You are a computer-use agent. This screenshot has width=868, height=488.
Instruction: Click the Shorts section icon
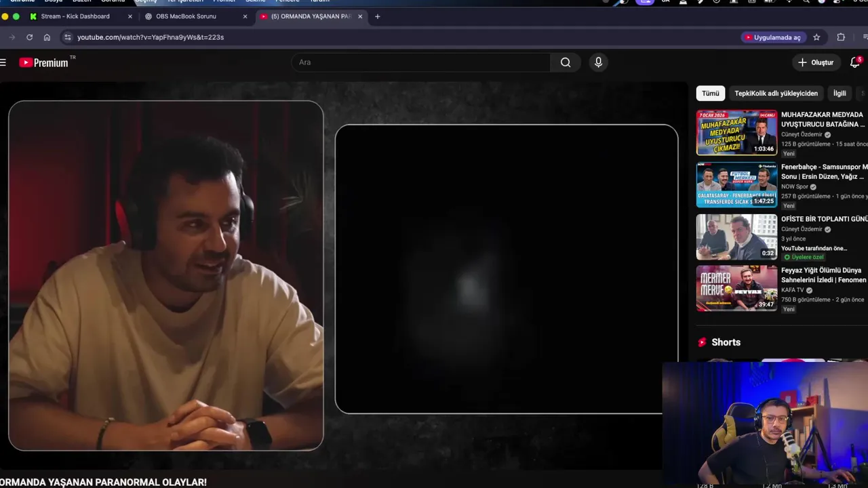702,342
